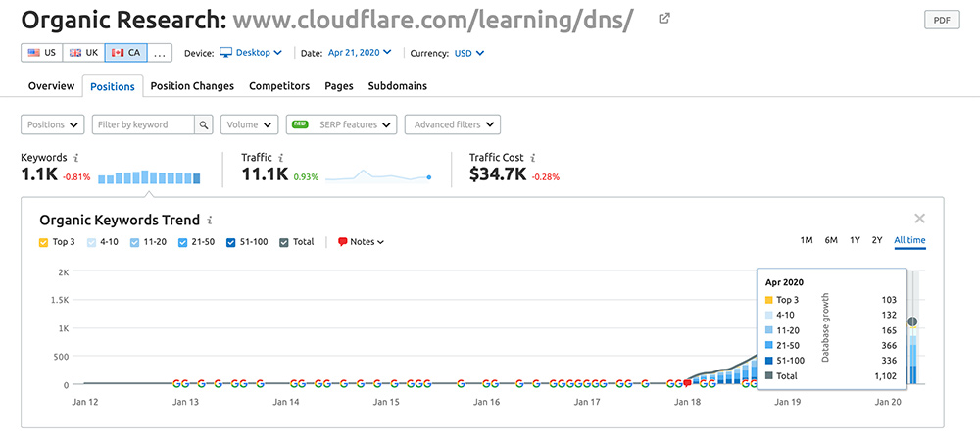Switch to the Position Changes tab
Image resolution: width=980 pixels, height=444 pixels.
pyautogui.click(x=192, y=86)
